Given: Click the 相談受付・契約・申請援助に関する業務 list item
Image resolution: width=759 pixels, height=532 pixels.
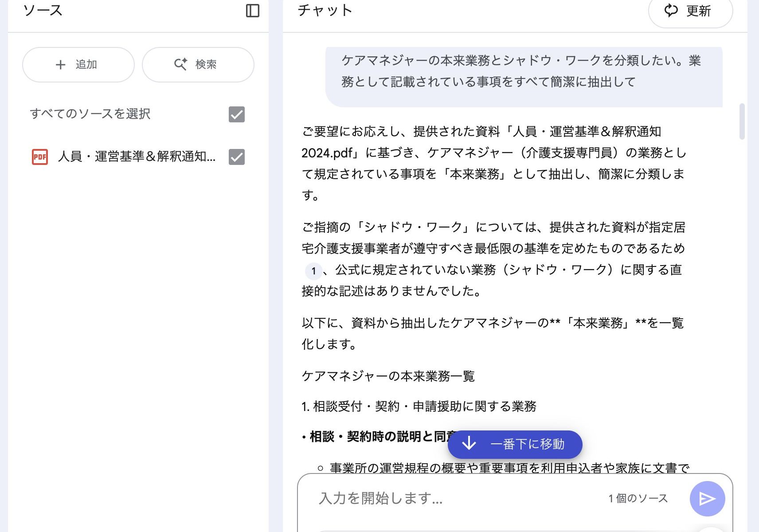Looking at the screenshot, I should pos(419,407).
